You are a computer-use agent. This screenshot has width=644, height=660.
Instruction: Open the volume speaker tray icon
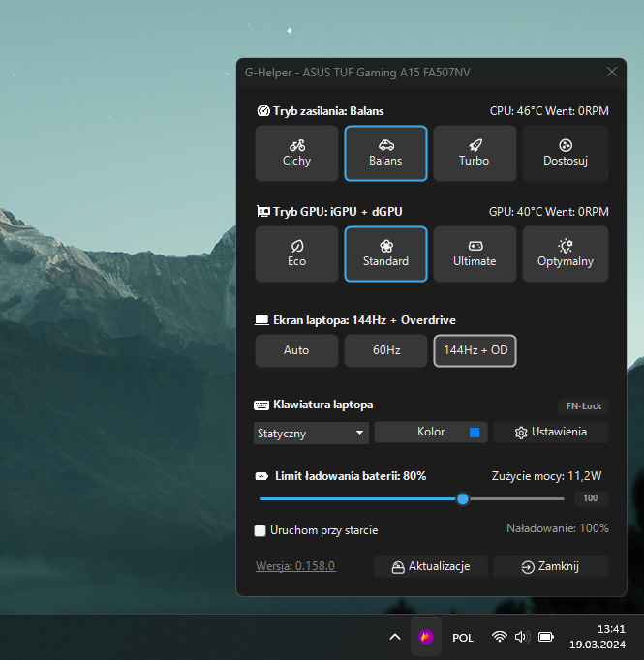pyautogui.click(x=522, y=637)
